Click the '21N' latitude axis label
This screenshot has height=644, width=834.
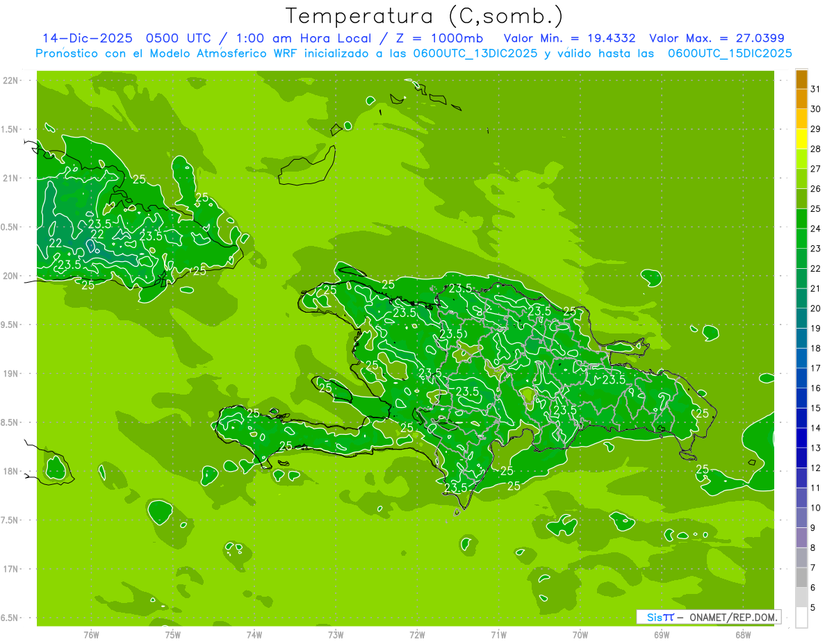pos(10,178)
